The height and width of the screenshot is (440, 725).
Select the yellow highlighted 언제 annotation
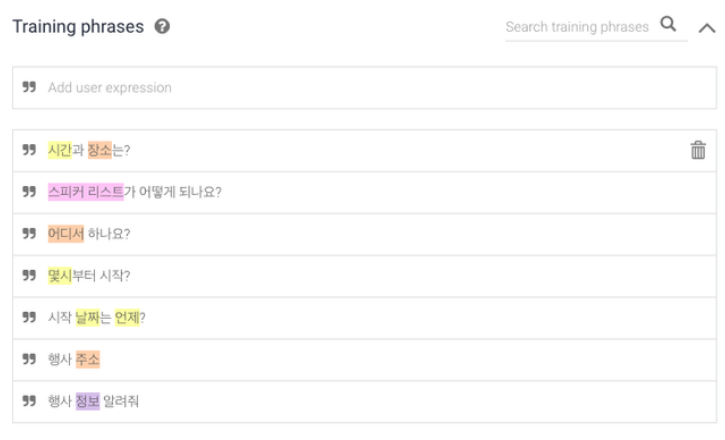[x=127, y=318]
